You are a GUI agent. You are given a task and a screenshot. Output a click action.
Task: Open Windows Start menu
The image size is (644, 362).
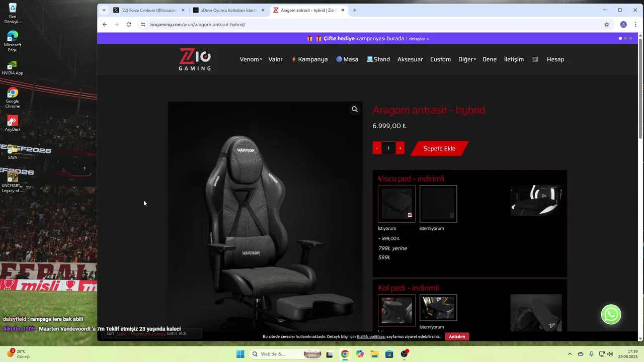click(x=240, y=354)
